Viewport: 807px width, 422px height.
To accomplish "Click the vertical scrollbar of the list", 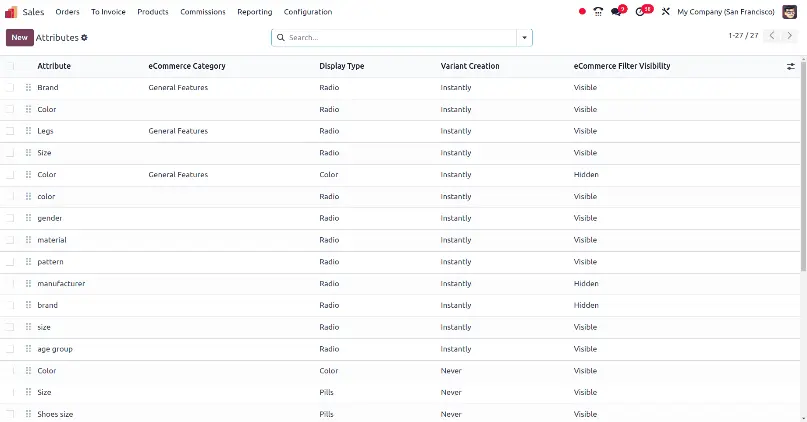I will point(804,165).
